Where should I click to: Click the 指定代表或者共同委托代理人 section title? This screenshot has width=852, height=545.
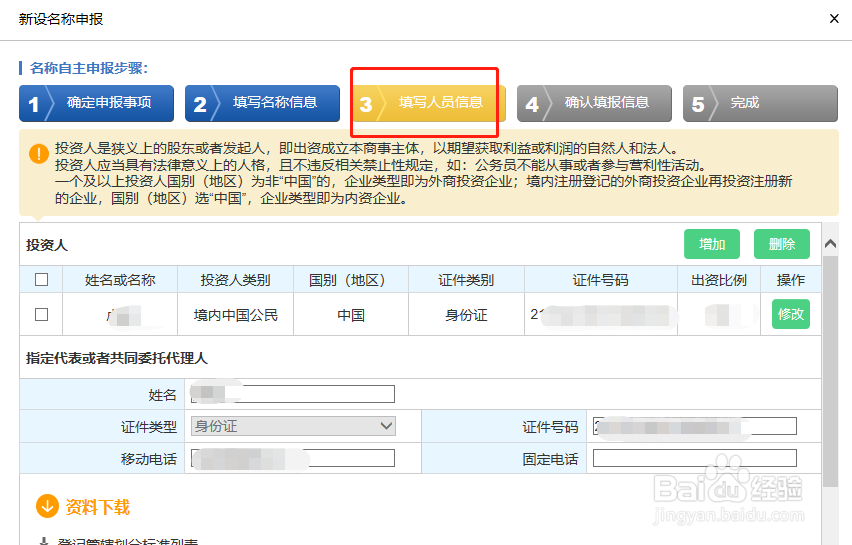coord(117,358)
